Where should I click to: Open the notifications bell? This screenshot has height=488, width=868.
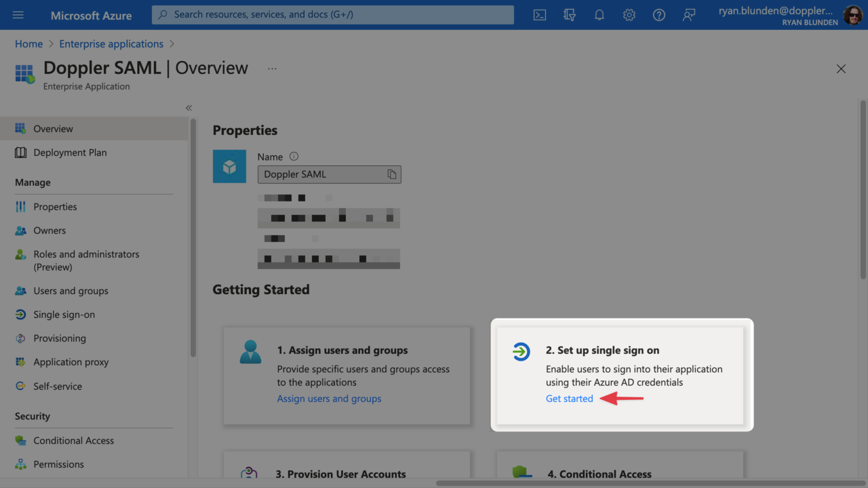[x=599, y=15]
